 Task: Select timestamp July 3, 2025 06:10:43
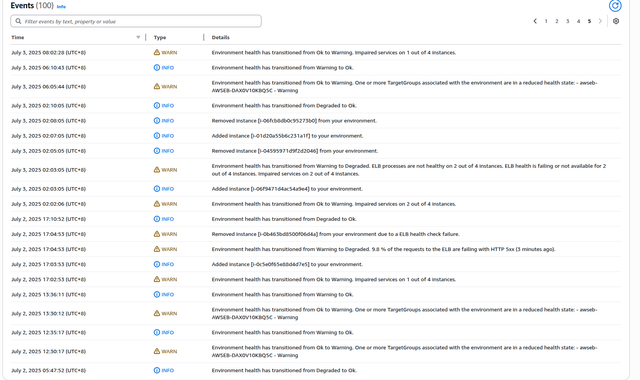coord(49,67)
